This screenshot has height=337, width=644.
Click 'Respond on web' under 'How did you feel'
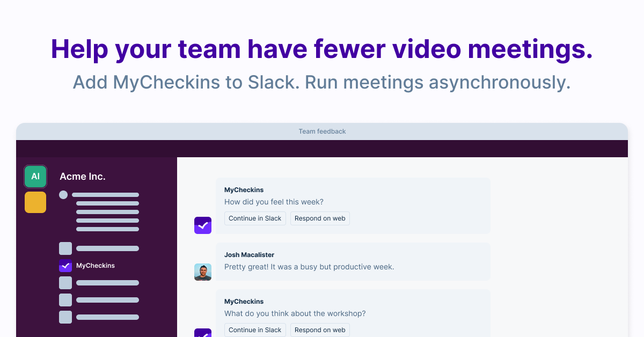point(320,218)
